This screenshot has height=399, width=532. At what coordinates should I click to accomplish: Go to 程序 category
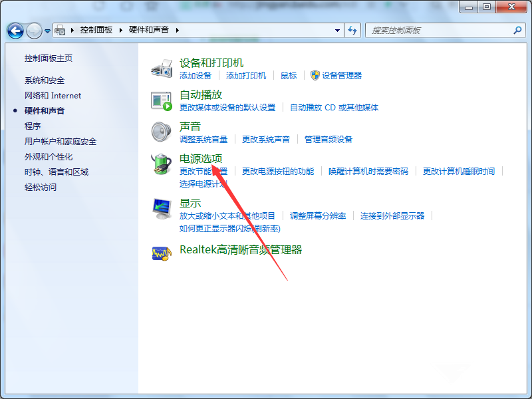[x=33, y=126]
